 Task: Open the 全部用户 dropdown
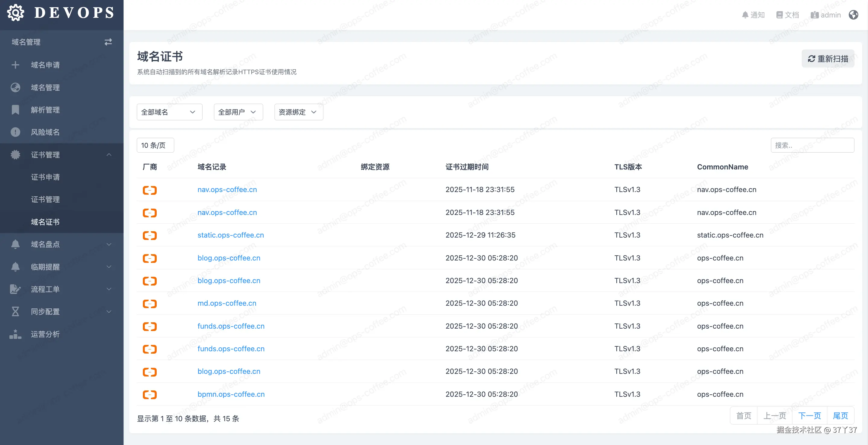238,112
